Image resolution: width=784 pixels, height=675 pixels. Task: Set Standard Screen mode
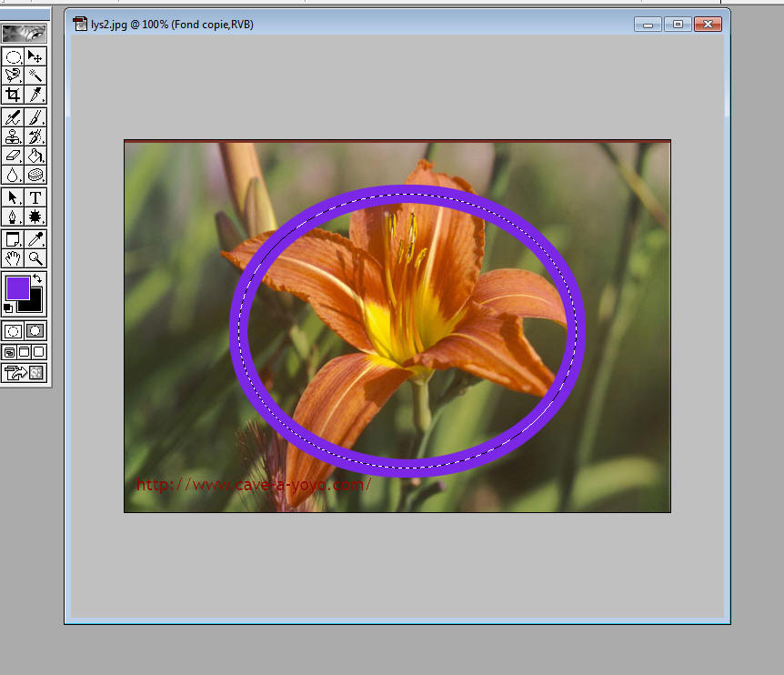(x=9, y=352)
